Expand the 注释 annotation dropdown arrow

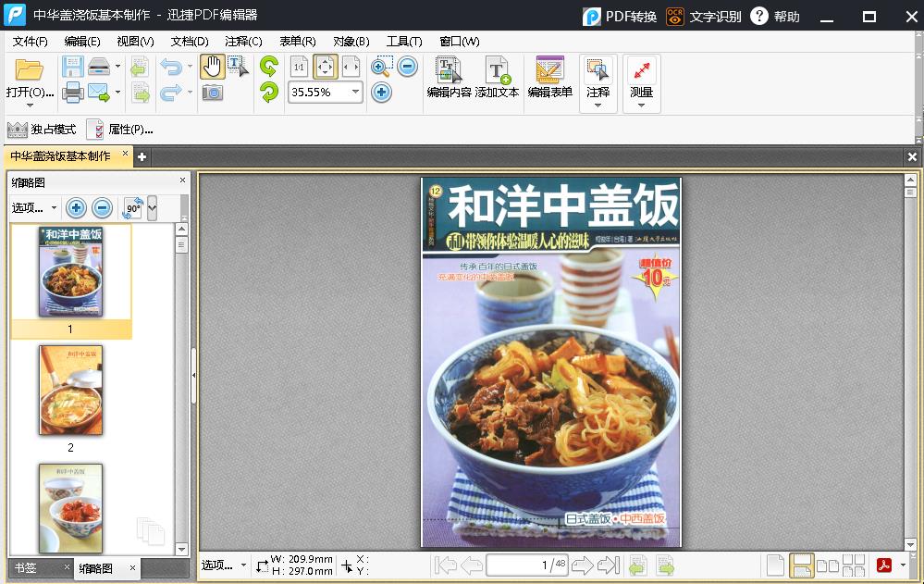tap(598, 106)
